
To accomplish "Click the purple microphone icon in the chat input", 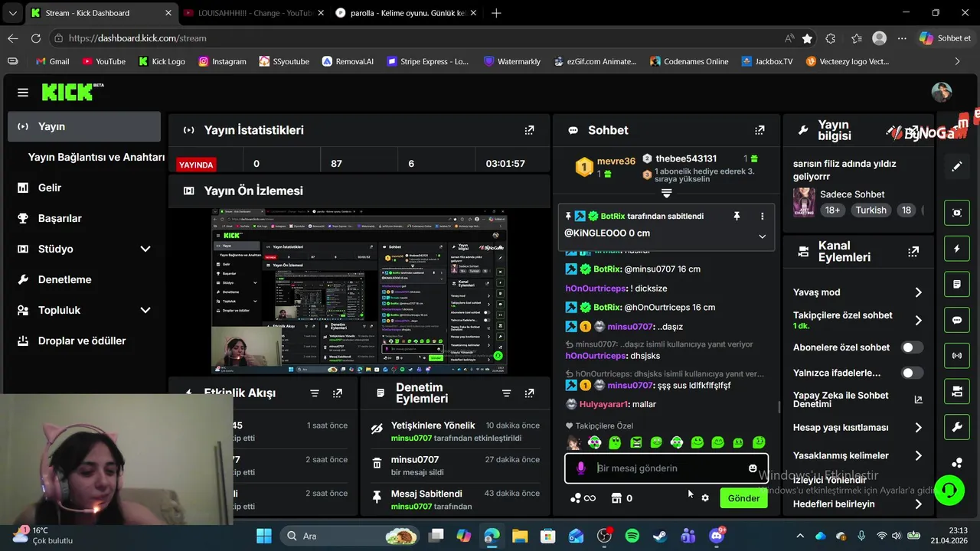I will click(581, 468).
